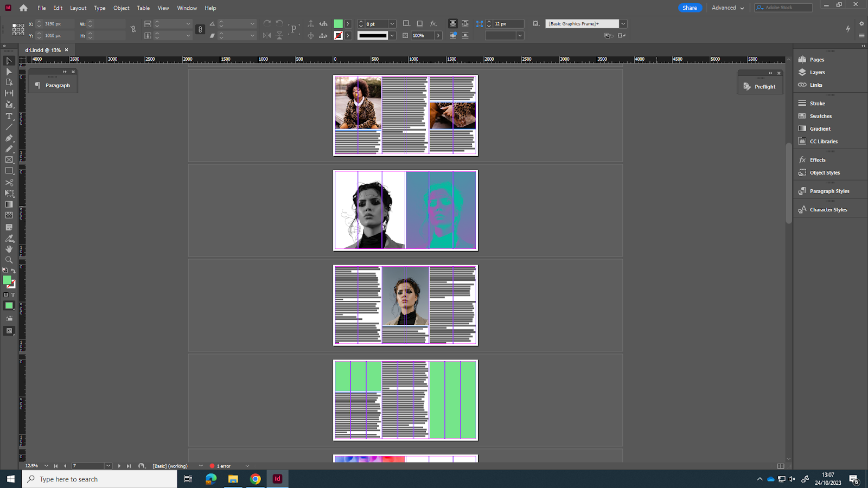Open the Table menu

[143, 8]
